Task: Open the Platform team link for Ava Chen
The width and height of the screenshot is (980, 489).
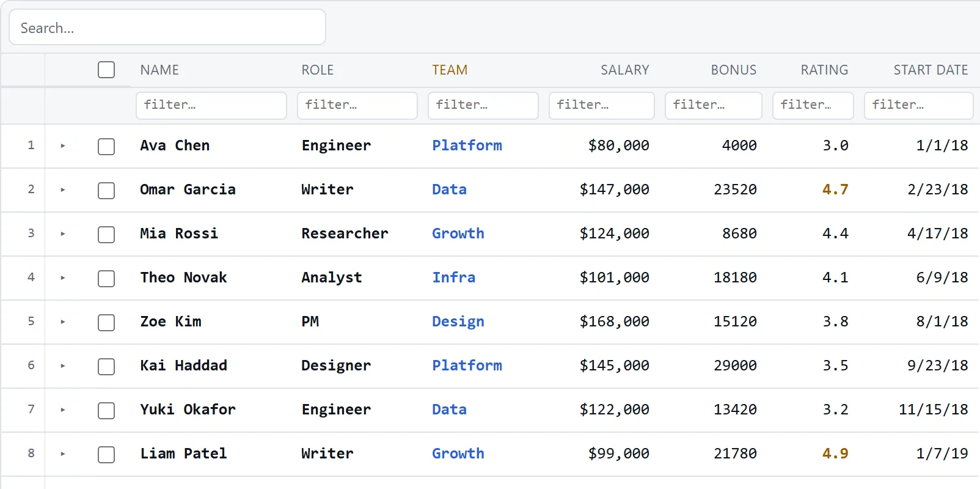Action: click(467, 145)
